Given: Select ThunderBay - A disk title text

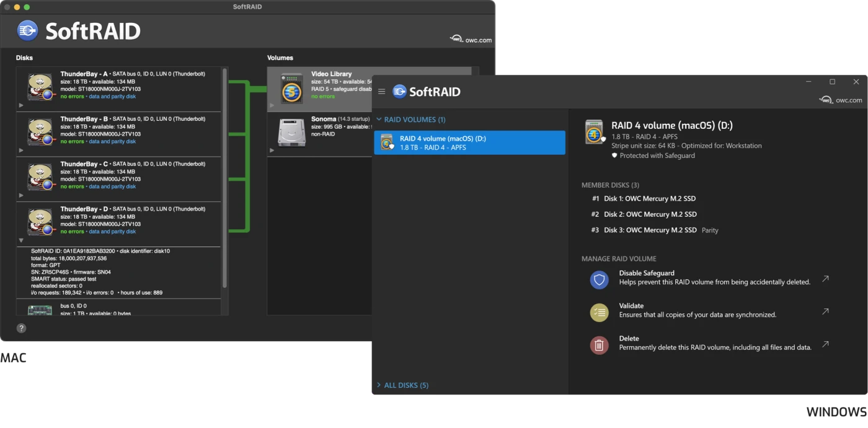Looking at the screenshot, I should click(x=83, y=74).
